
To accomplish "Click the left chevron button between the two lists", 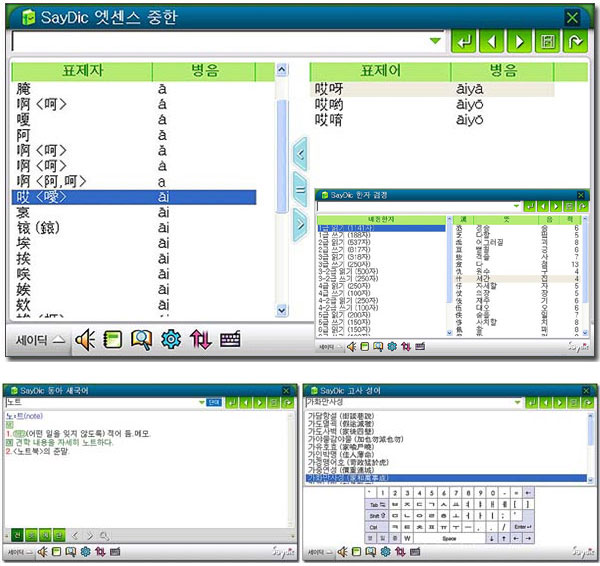I will click(x=300, y=154).
